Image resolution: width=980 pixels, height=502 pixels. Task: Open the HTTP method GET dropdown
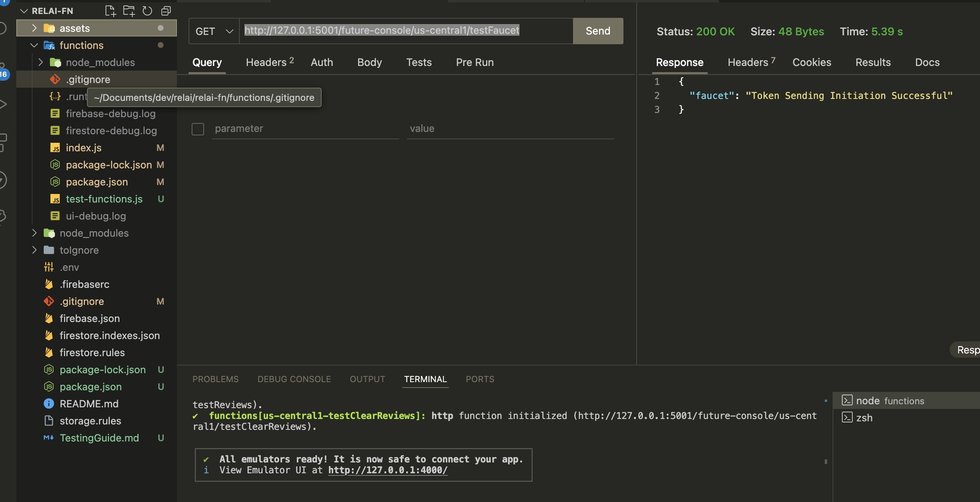click(214, 31)
